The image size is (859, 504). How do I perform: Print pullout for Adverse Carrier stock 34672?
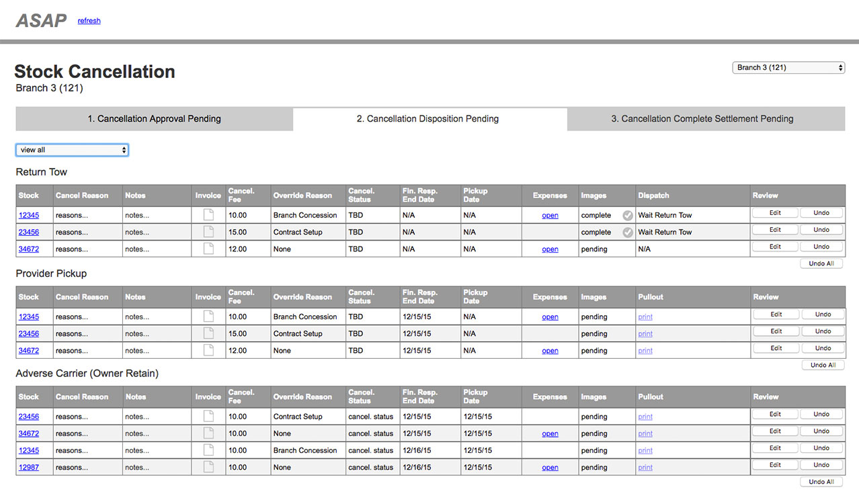(x=645, y=434)
